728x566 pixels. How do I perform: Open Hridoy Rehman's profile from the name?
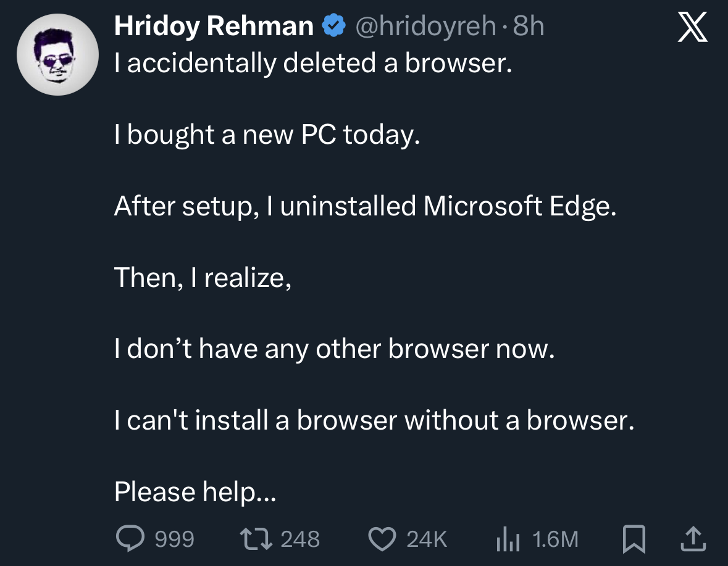tap(213, 25)
